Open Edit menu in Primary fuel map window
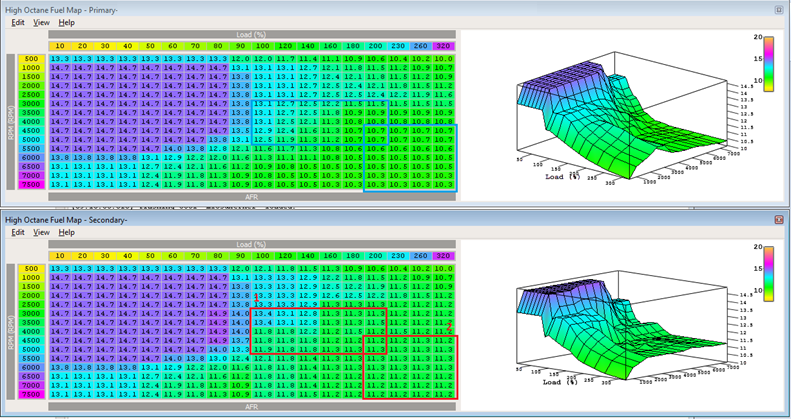Screen dimensions: 791x419 coord(18,22)
